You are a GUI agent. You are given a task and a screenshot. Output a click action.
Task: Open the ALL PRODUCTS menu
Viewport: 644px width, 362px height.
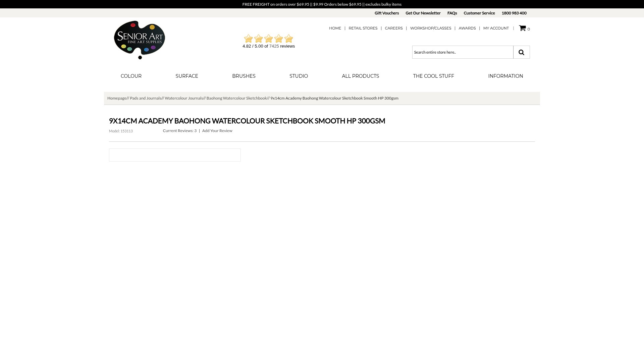[x=361, y=76]
